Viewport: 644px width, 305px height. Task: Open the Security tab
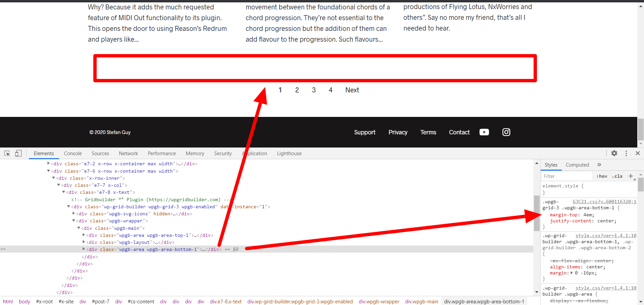pyautogui.click(x=223, y=154)
